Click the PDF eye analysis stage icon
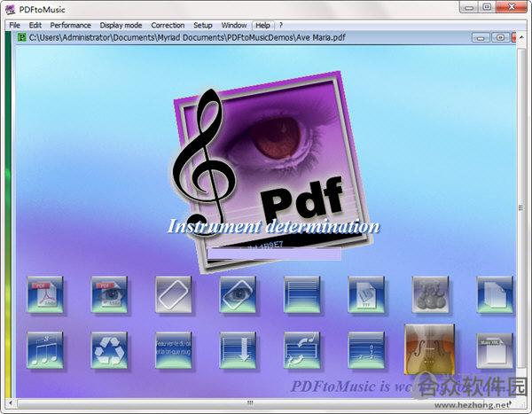532x414 pixels. click(109, 294)
